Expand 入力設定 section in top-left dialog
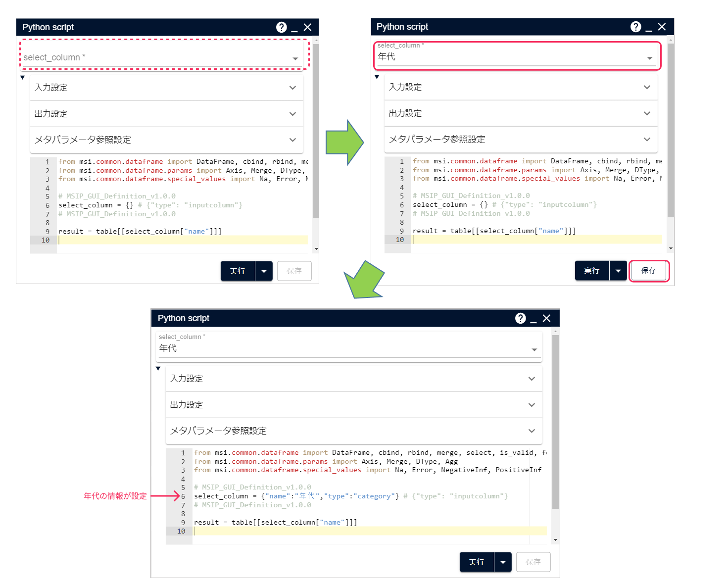Image resolution: width=728 pixels, height=585 pixels. 166,88
